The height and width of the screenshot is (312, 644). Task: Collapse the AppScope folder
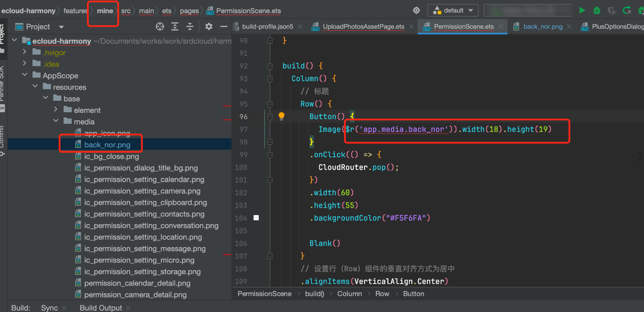click(x=25, y=75)
